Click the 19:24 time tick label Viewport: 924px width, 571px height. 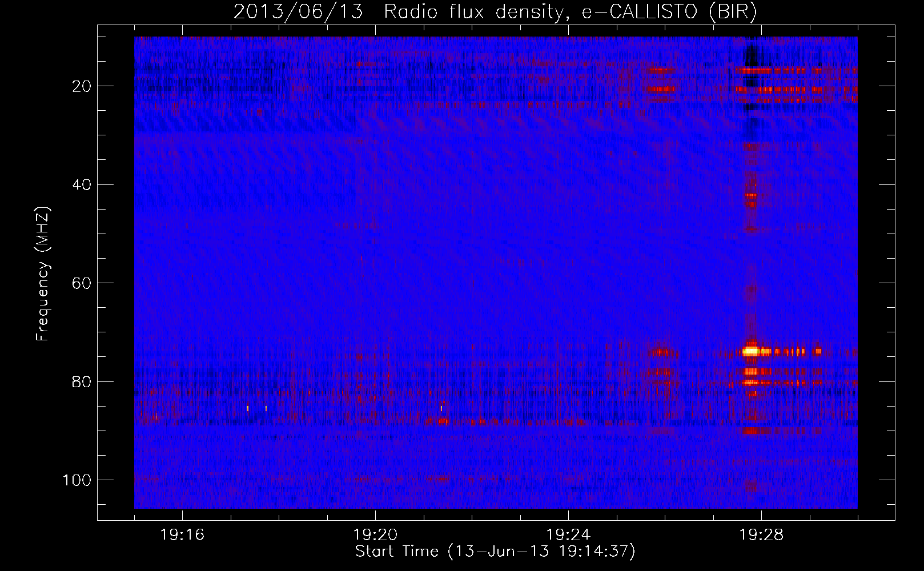568,535
